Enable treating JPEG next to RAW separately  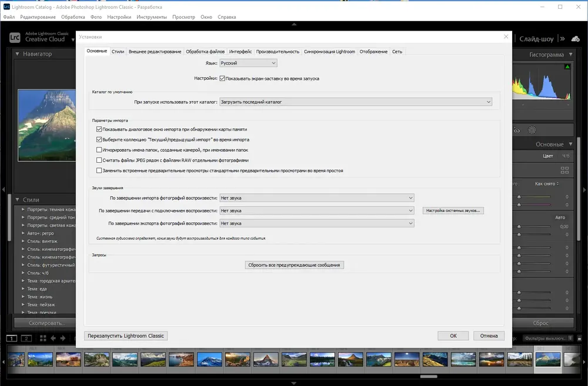(x=99, y=160)
